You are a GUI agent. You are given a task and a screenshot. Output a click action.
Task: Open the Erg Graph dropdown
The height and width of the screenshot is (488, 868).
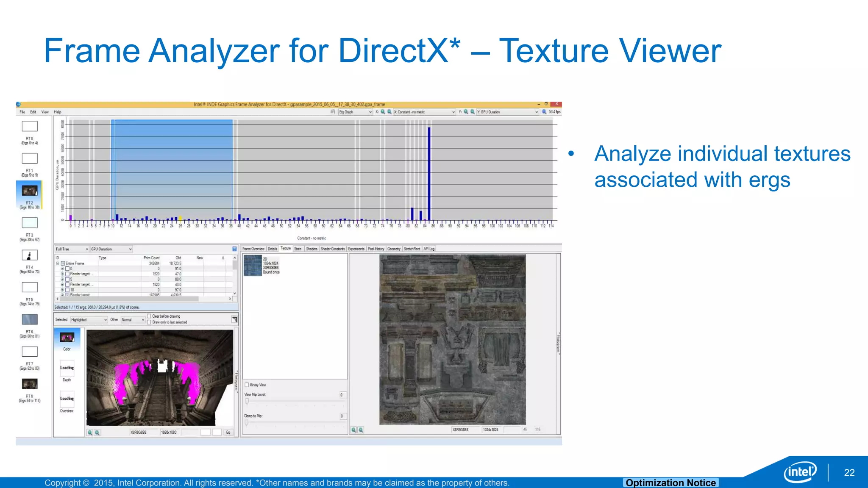[355, 112]
